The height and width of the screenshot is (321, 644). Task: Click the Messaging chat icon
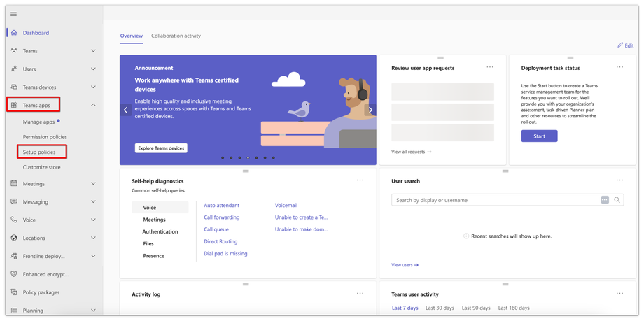pos(14,201)
